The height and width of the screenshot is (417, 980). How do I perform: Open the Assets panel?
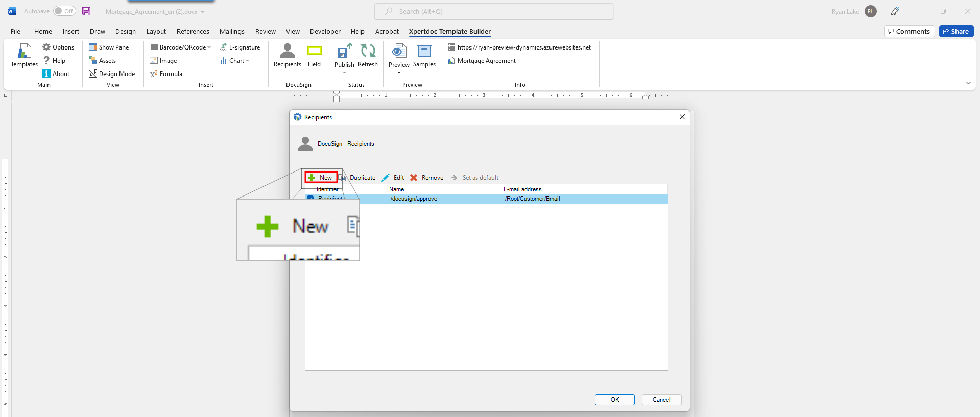[102, 60]
